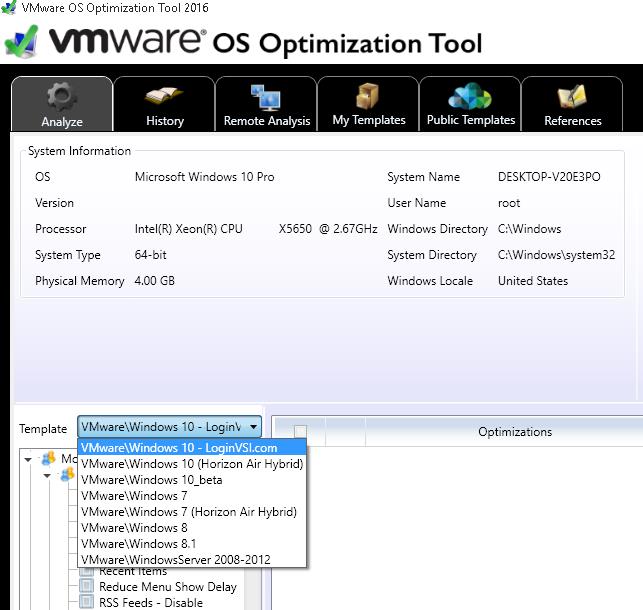Toggle the RSS Feeds - Disable checkbox
Image resolution: width=643 pixels, height=610 pixels.
click(x=86, y=601)
